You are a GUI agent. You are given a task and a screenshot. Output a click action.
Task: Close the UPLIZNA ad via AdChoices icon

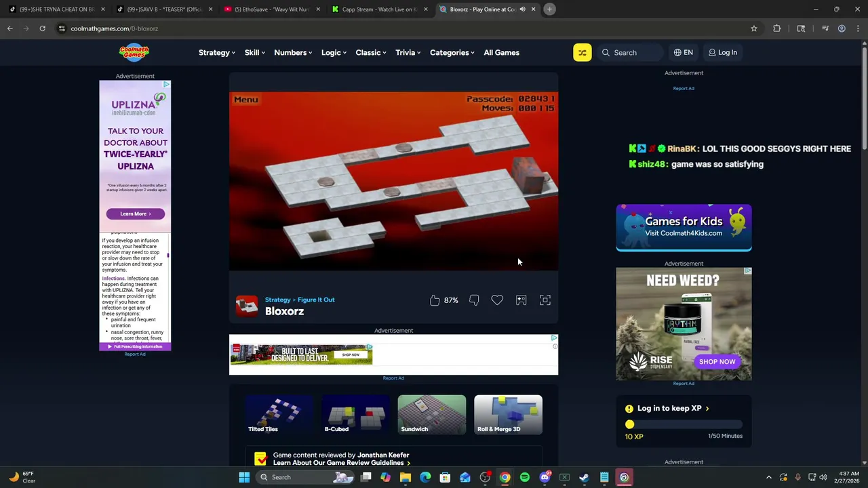pos(167,85)
